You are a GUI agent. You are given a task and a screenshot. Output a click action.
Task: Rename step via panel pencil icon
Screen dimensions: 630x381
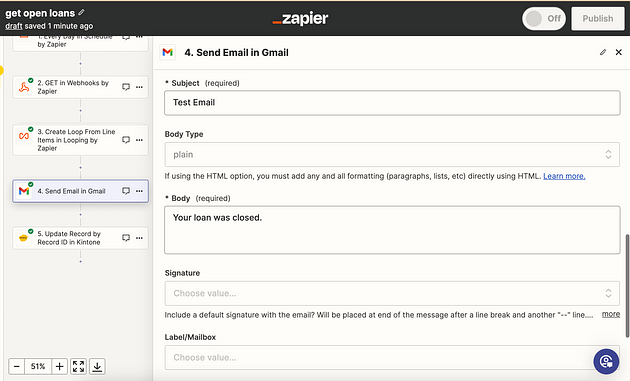coord(603,52)
